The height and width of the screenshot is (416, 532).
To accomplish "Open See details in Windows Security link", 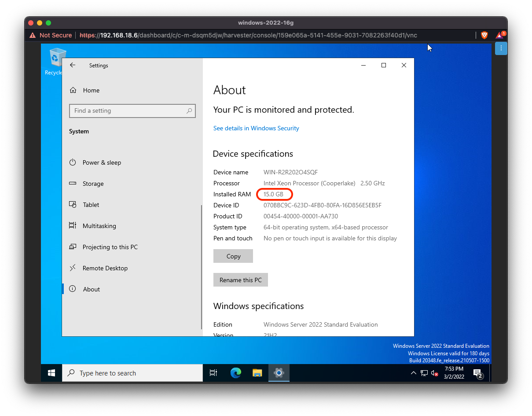I will (256, 128).
